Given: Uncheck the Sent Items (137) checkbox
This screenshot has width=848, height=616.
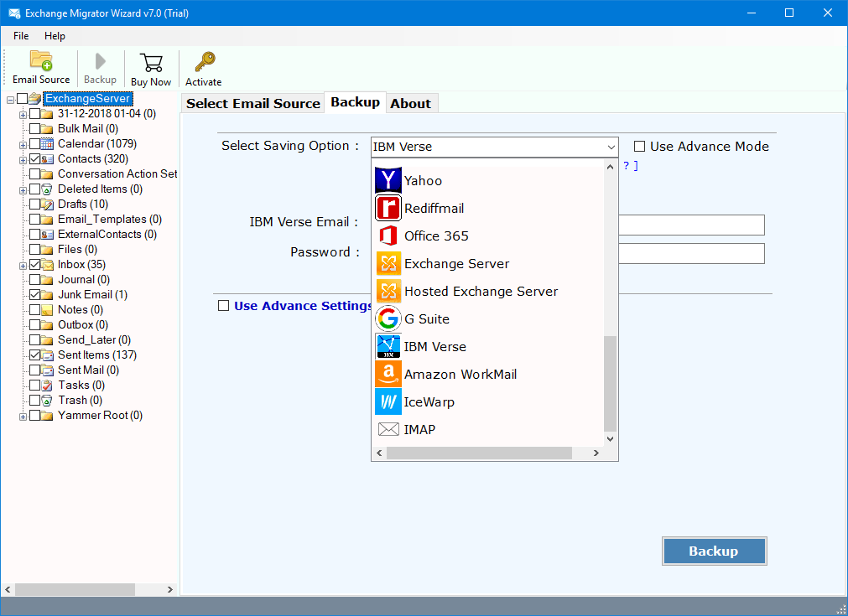Looking at the screenshot, I should [x=34, y=355].
